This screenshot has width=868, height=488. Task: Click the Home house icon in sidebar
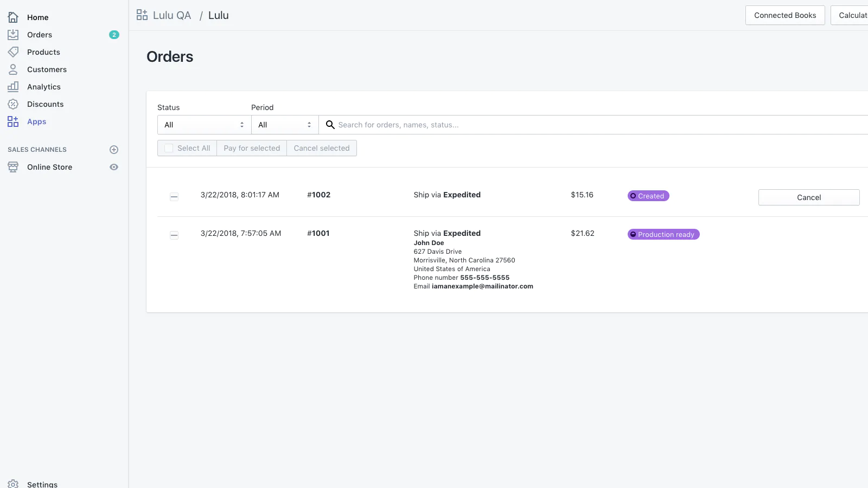pyautogui.click(x=13, y=17)
